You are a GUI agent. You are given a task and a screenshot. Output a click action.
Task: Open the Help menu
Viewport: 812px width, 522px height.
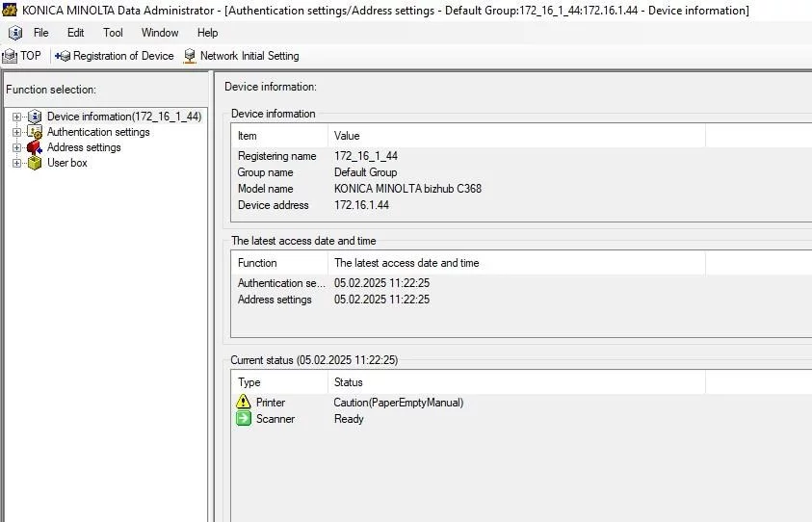coord(207,33)
